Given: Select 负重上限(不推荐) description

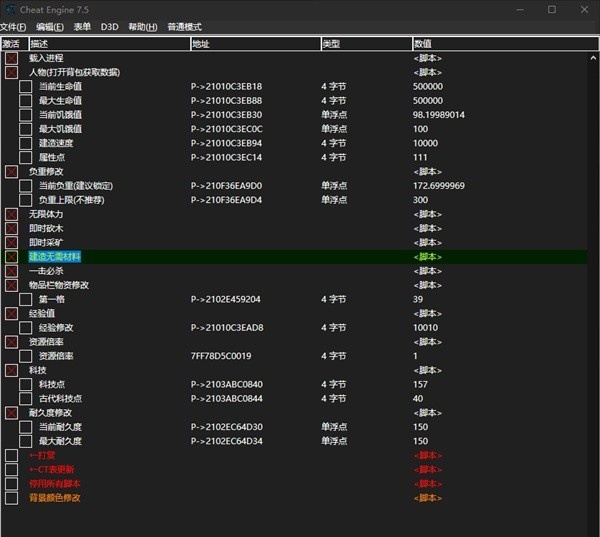Looking at the screenshot, I should click(x=71, y=200).
